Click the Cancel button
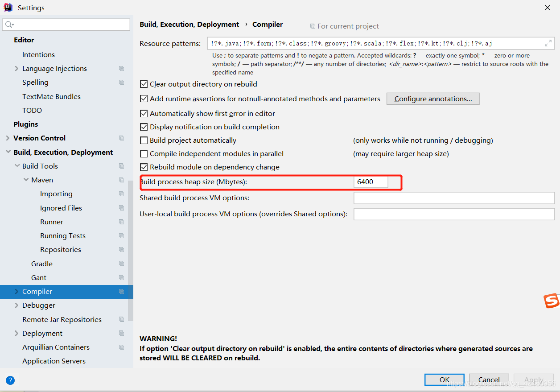The image size is (560, 392). pos(489,380)
